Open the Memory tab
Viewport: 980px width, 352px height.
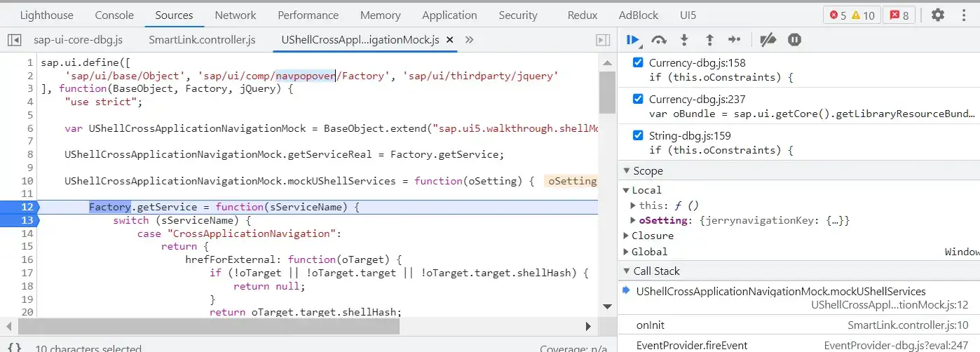click(x=381, y=15)
